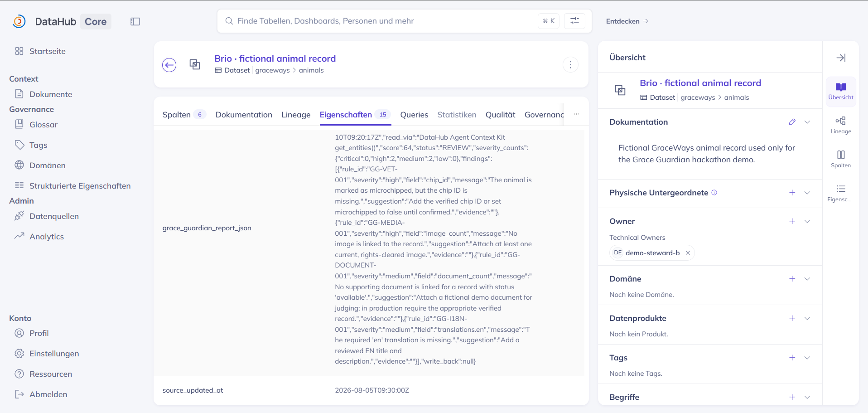Add a Physische Untergeordnete with plus
Image resolution: width=868 pixels, height=413 pixels.
pos(792,193)
